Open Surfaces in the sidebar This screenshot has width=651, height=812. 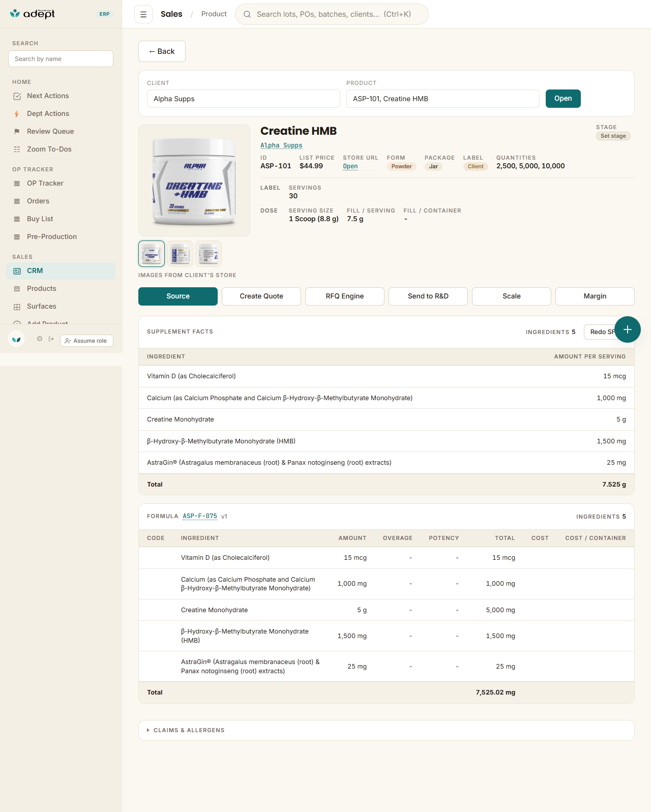(61, 307)
